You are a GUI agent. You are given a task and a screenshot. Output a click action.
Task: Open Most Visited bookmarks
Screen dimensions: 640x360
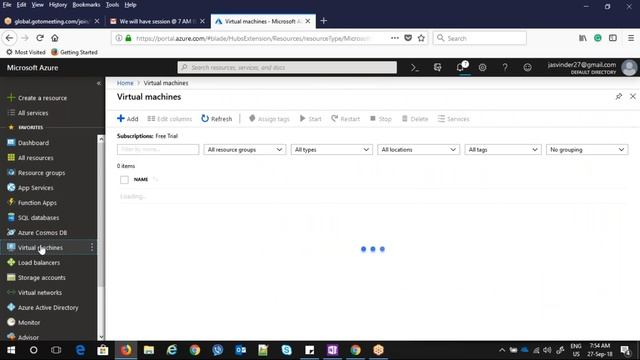(x=26, y=52)
